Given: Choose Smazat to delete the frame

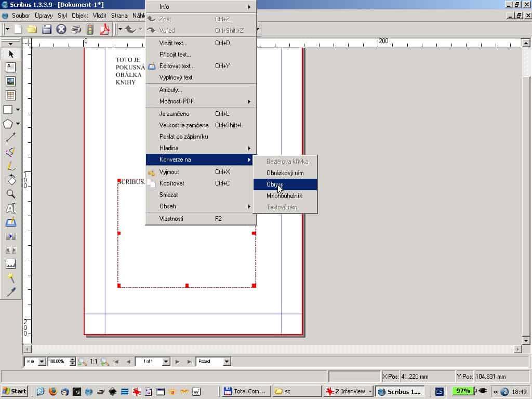Looking at the screenshot, I should tap(201, 195).
